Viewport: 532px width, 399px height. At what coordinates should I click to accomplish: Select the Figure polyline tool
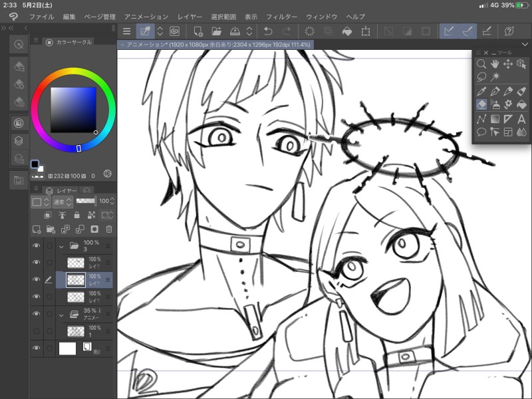[481, 119]
